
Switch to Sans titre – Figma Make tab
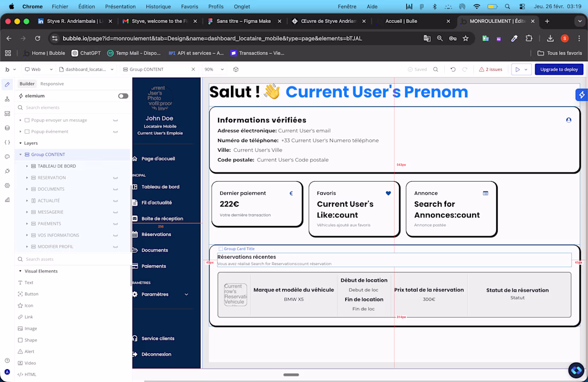pyautogui.click(x=244, y=21)
